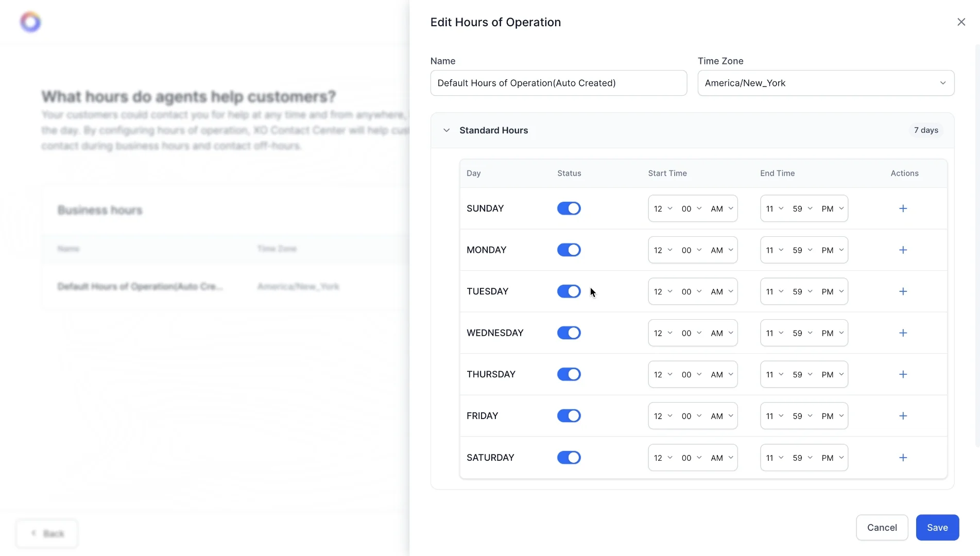
Task: Click the colorful app logo in the corner
Action: click(x=31, y=21)
